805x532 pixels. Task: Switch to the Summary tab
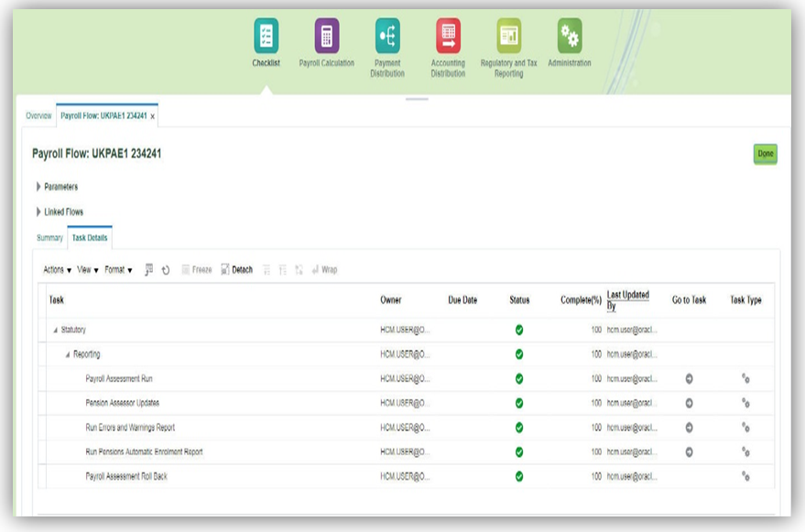tap(49, 238)
